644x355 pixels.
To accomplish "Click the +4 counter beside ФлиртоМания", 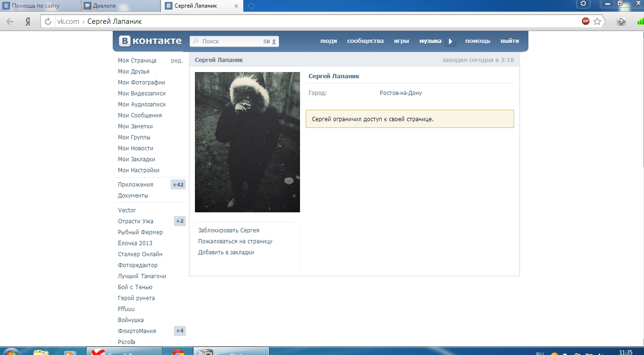I will tap(180, 331).
